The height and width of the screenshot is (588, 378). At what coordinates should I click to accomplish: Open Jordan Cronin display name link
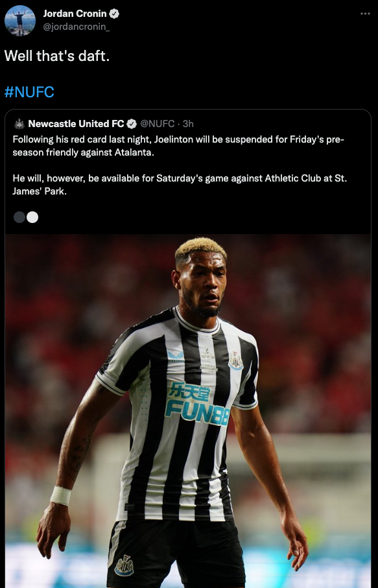click(75, 14)
